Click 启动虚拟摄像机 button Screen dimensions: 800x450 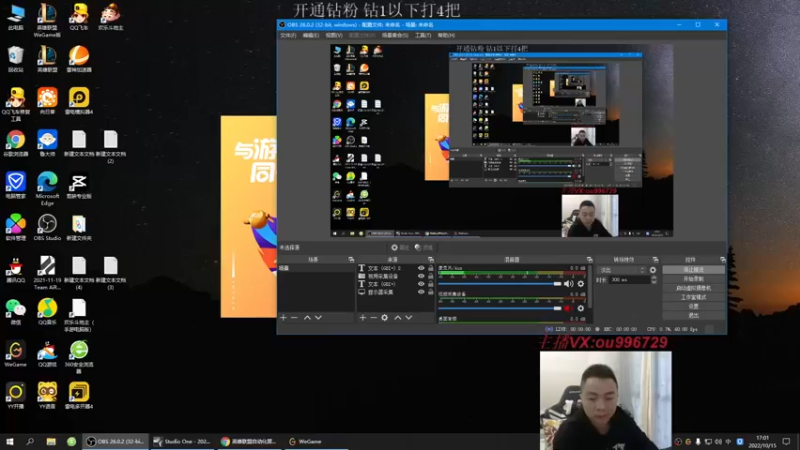coord(693,288)
